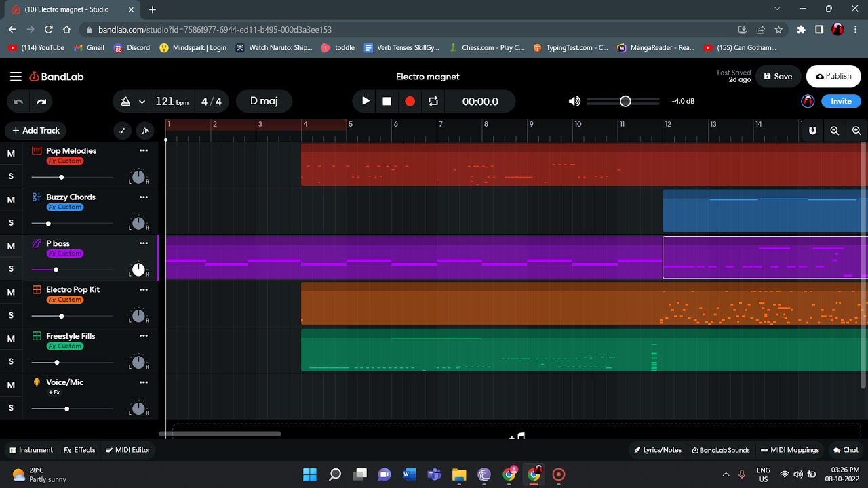Open metronome options dropdown arrow

click(x=142, y=102)
